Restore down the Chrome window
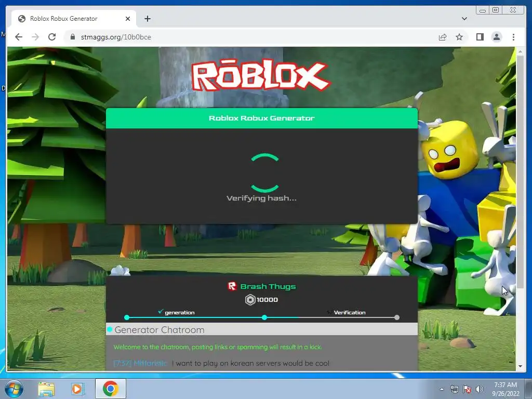The image size is (532, 399). point(496,10)
